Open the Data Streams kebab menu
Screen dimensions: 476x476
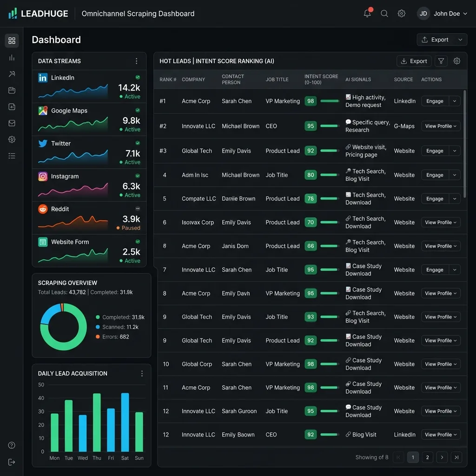tap(136, 61)
